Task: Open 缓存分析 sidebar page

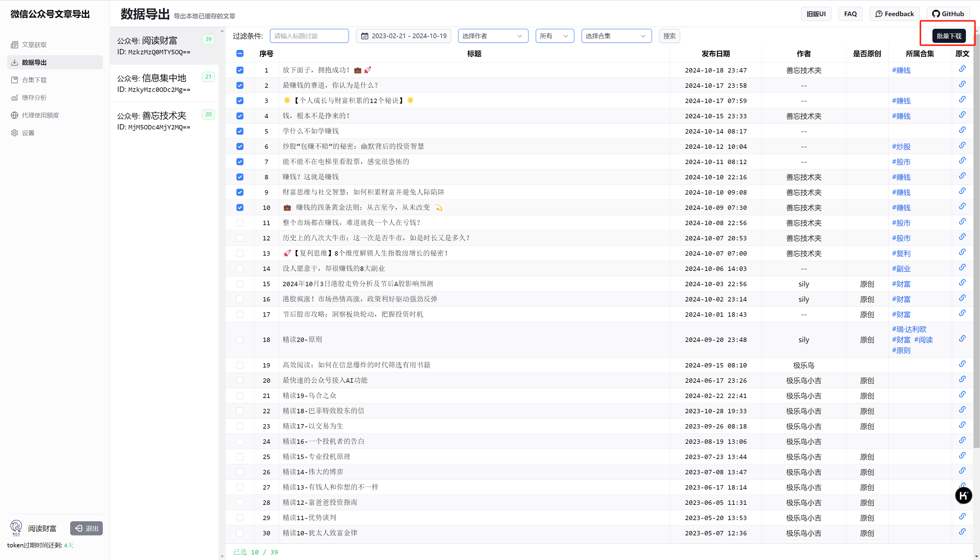Action: [x=55, y=98]
